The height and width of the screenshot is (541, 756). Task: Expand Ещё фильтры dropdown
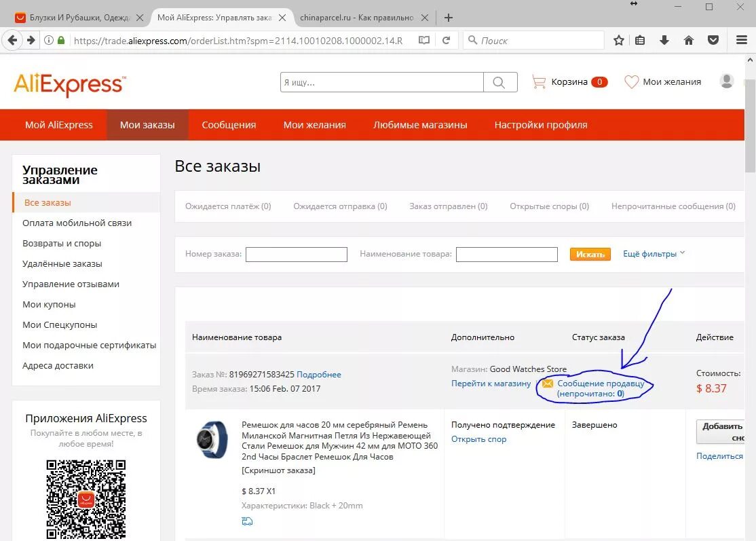pyautogui.click(x=654, y=254)
